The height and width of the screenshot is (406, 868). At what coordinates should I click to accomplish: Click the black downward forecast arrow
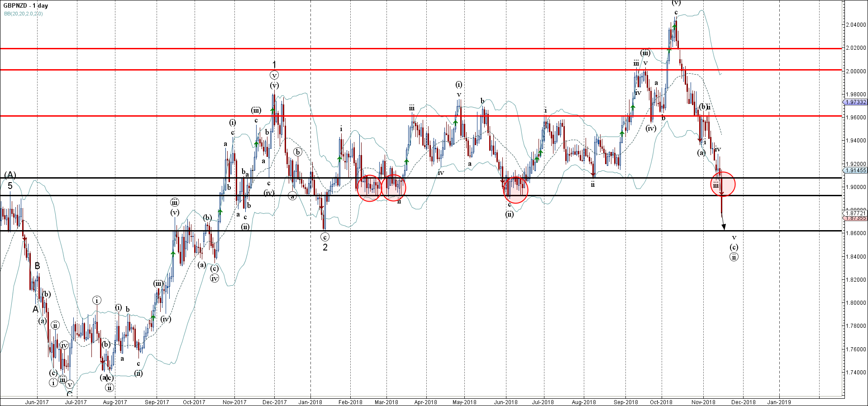[723, 223]
